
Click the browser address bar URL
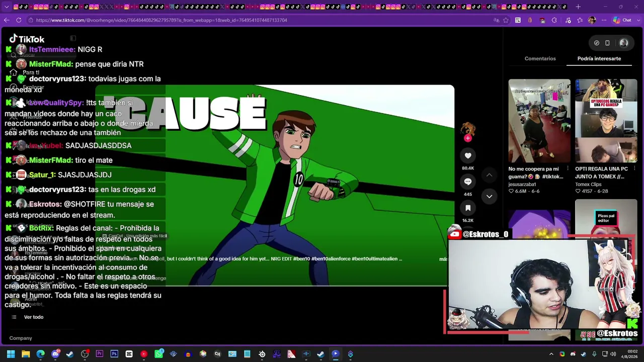[x=162, y=20]
